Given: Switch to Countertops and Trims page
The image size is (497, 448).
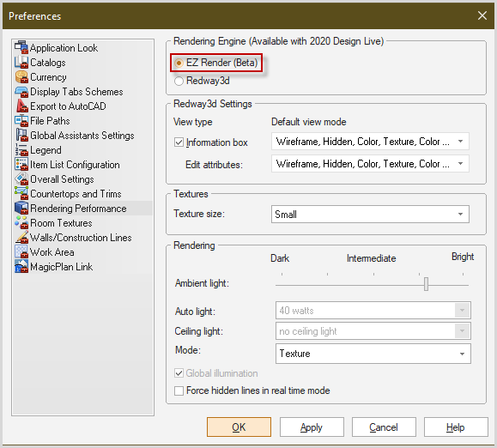Looking at the screenshot, I should 76,194.
